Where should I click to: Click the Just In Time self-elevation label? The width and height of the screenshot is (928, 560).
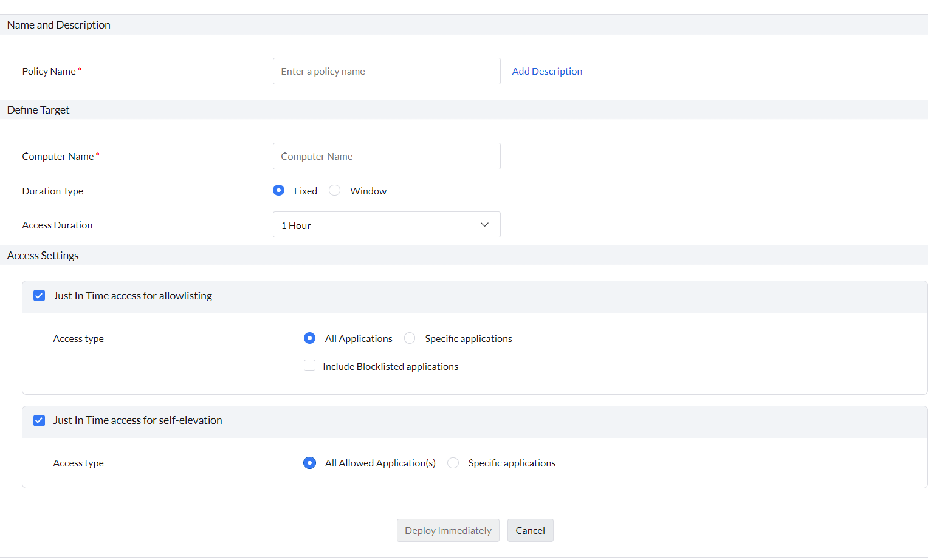(x=138, y=420)
